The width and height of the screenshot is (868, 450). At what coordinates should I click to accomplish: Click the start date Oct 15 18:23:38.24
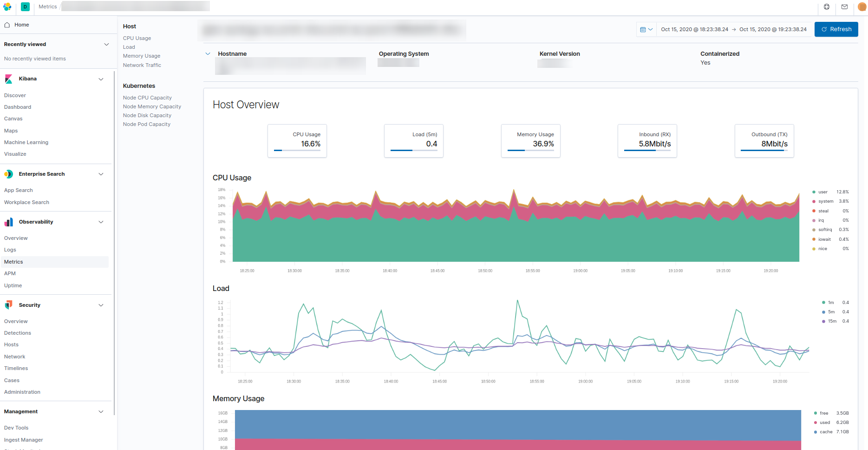(695, 29)
